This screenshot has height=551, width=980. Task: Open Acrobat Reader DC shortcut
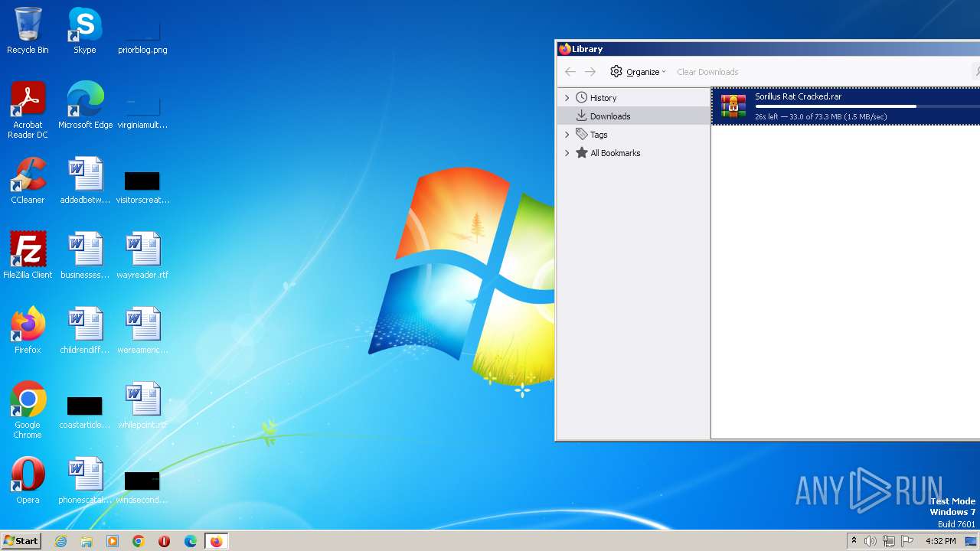pyautogui.click(x=28, y=110)
